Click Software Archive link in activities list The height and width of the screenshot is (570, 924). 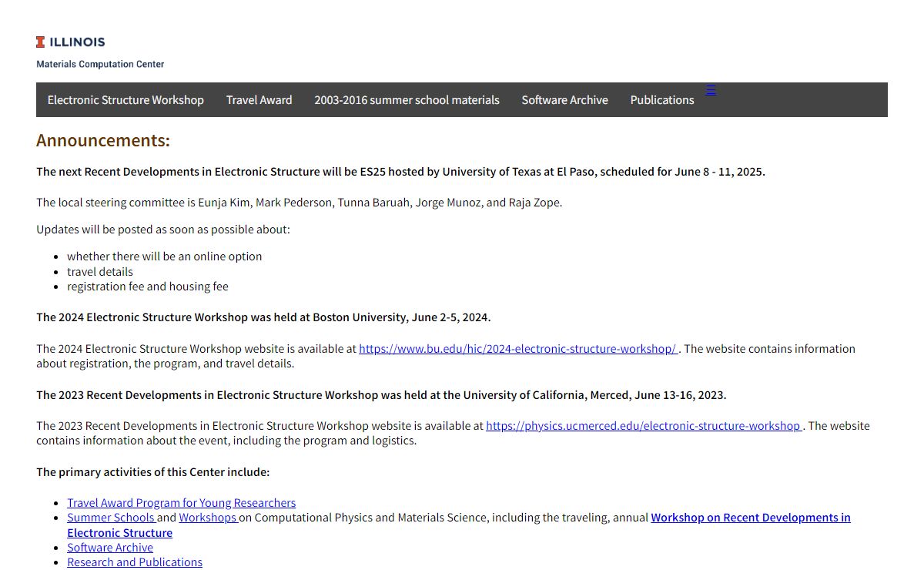tap(110, 548)
